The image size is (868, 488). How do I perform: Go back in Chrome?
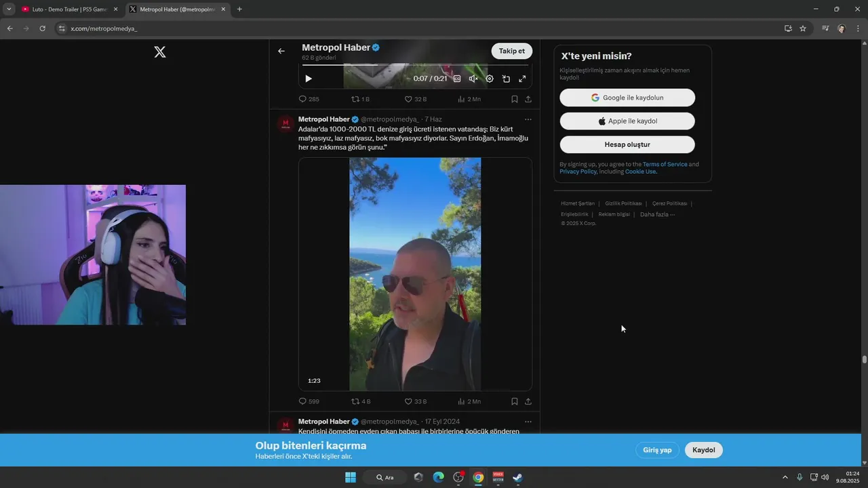point(9,28)
